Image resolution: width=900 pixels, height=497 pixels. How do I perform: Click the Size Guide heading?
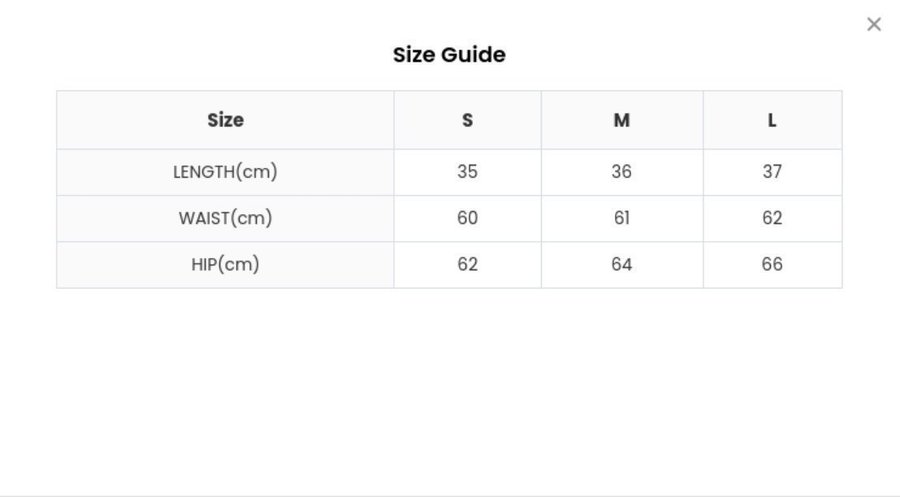(449, 55)
